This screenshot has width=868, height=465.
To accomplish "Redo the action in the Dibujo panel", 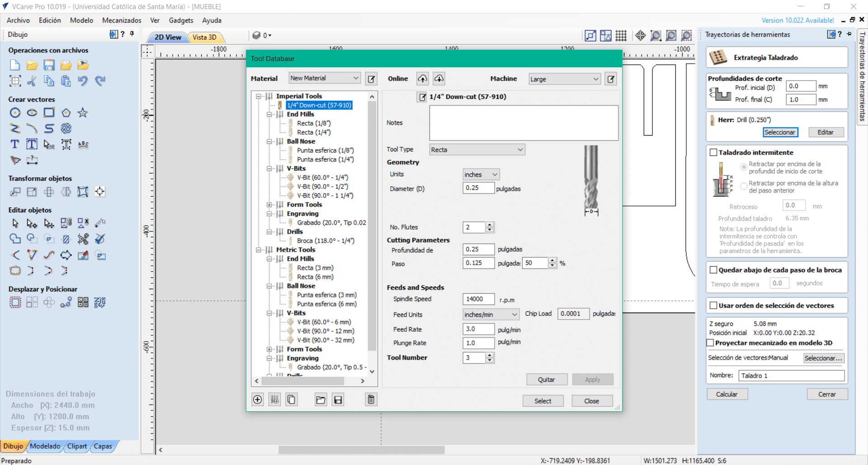I will [100, 81].
